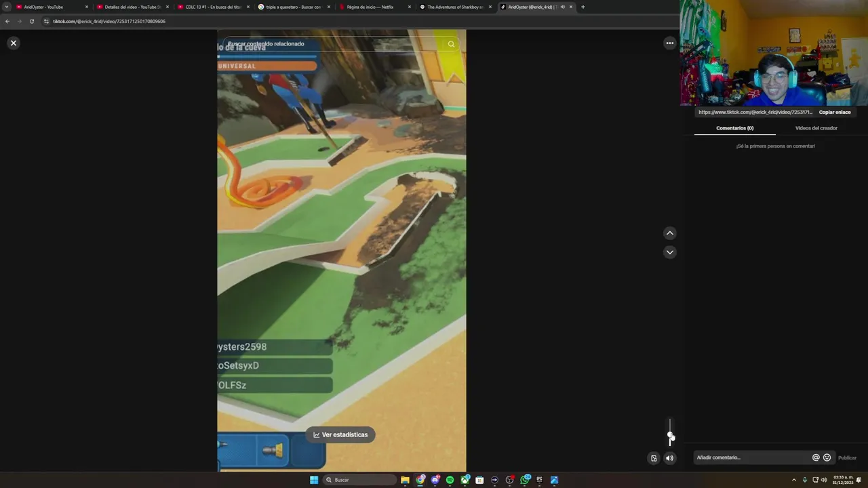Image resolution: width=868 pixels, height=488 pixels.
Task: Click the "¡Sé la primera persona en comentar!" text
Action: [x=776, y=146]
